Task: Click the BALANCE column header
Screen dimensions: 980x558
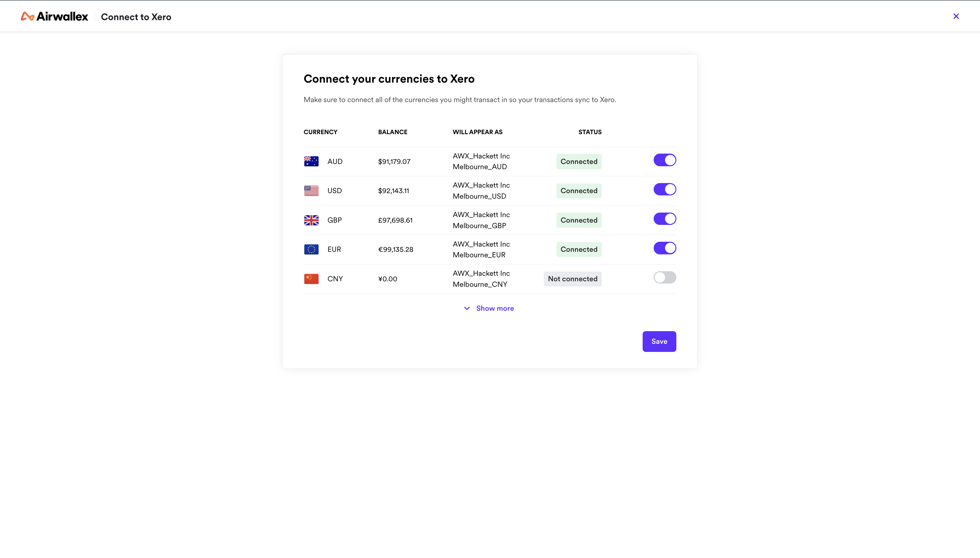Action: [392, 132]
